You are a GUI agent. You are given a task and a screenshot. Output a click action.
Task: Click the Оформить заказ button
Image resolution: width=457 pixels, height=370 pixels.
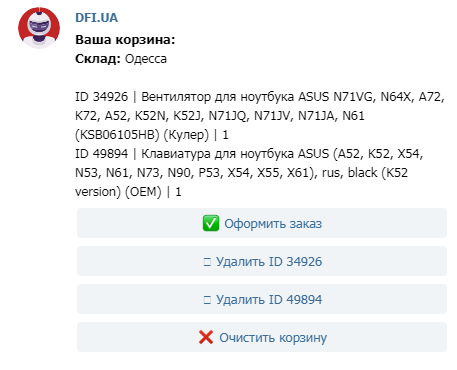pos(262,223)
